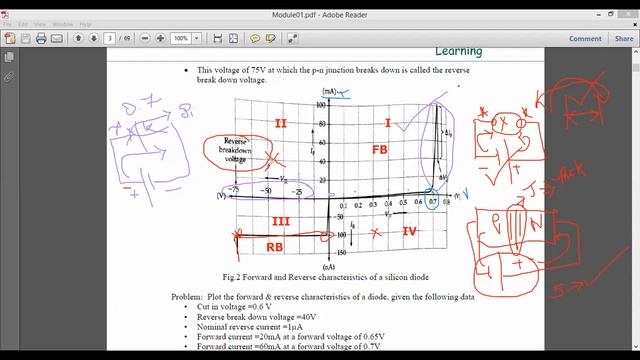The height and width of the screenshot is (360, 640).
Task: Click quadrant 'IV' label on graph
Action: (x=409, y=231)
